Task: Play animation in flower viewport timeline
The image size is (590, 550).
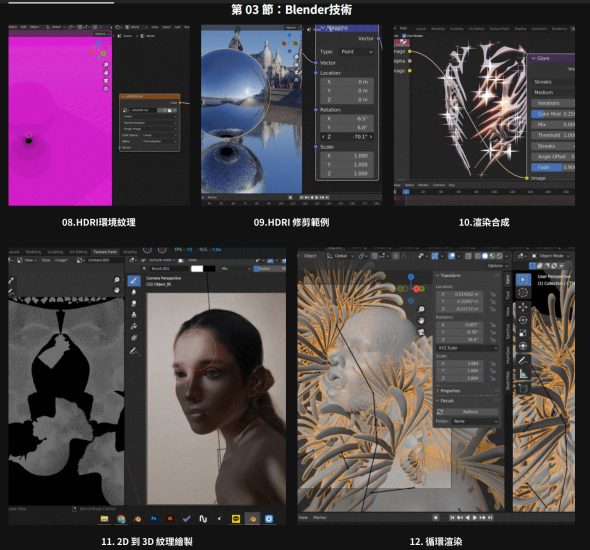Action: (x=475, y=518)
